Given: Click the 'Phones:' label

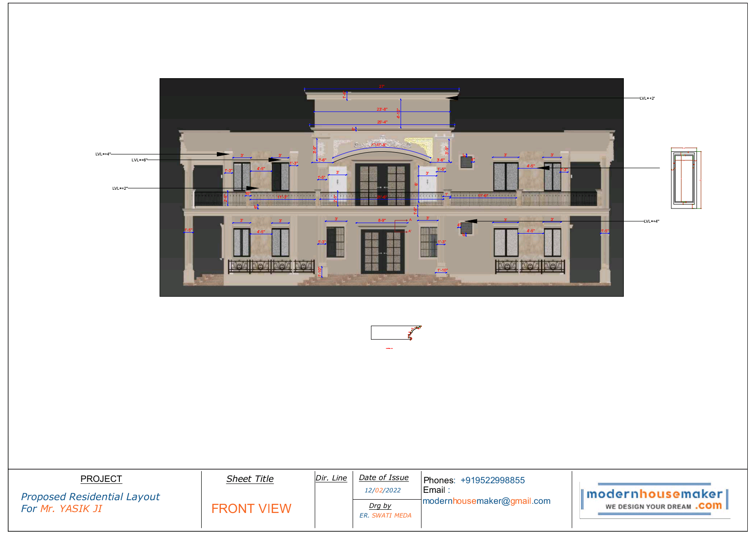Looking at the screenshot, I should pyautogui.click(x=439, y=480).
